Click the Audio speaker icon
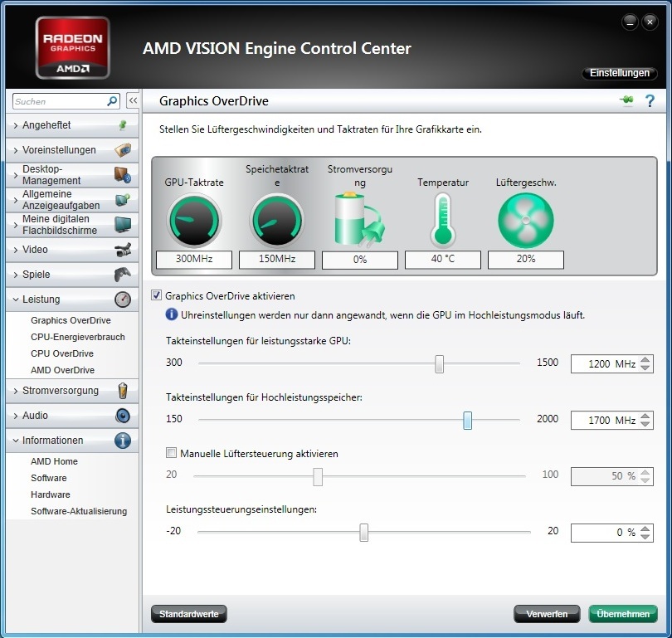 pyautogui.click(x=123, y=416)
